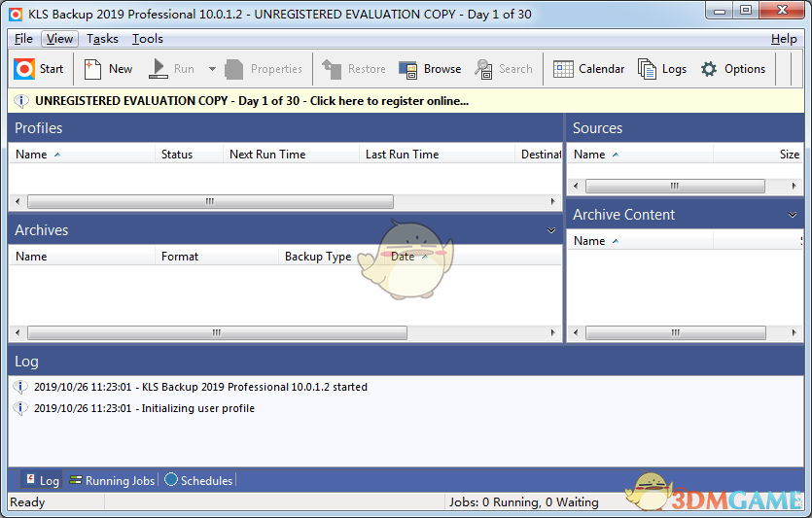
Task: Click Sources horizontal scrollbar thumb
Action: [675, 186]
